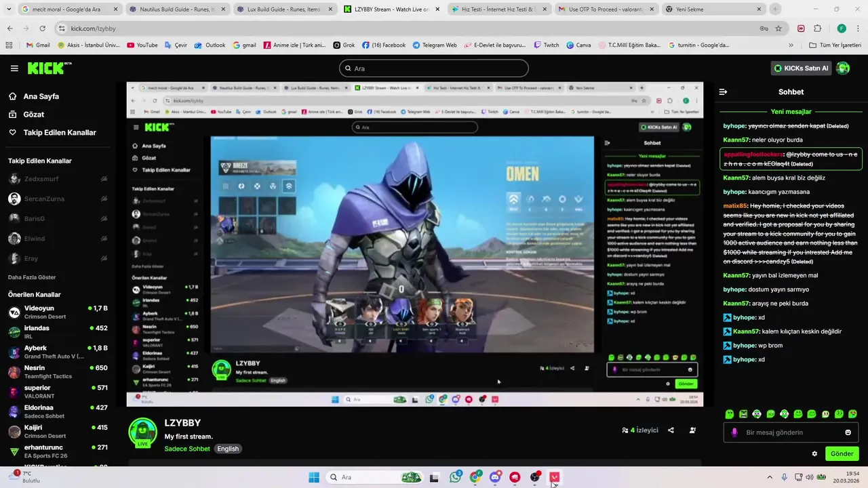
Task: Open Elwind followed channel
Action: tap(57, 239)
